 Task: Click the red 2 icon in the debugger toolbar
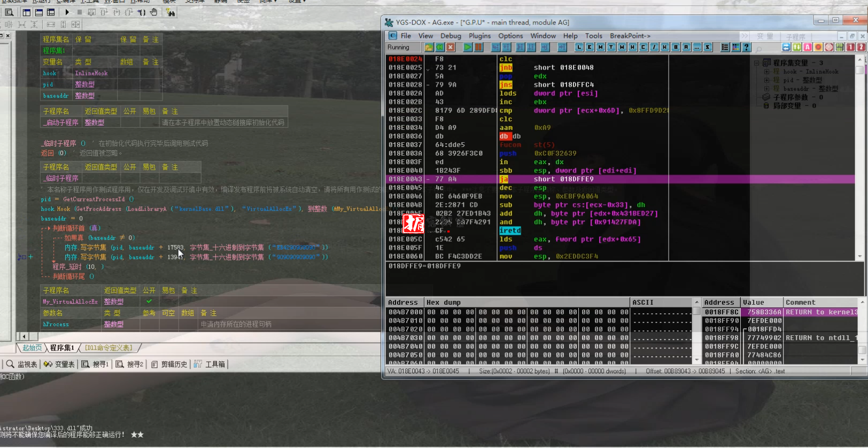[861, 47]
